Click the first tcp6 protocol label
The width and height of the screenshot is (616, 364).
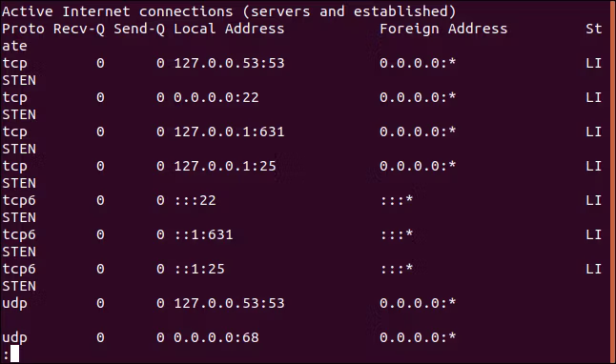19,201
